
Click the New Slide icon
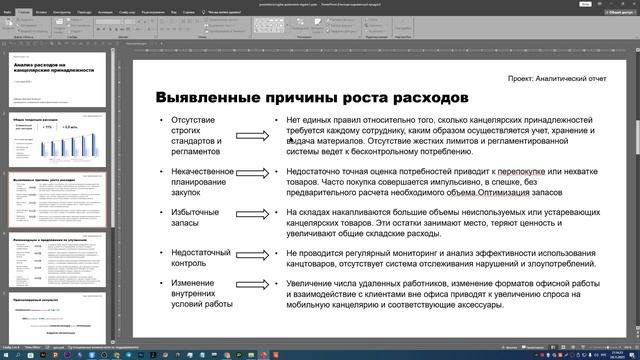coord(59,22)
